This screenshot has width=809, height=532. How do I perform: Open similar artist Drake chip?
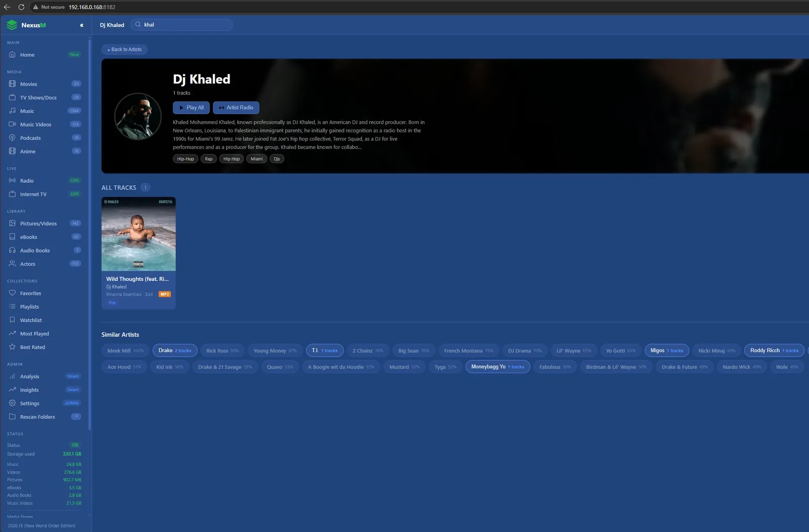tap(175, 351)
